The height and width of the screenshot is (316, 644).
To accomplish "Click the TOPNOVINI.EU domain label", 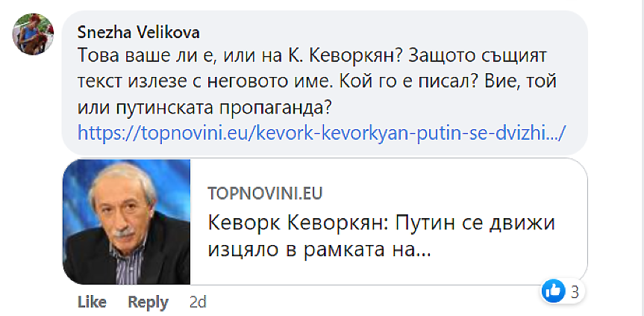I will pyautogui.click(x=264, y=193).
